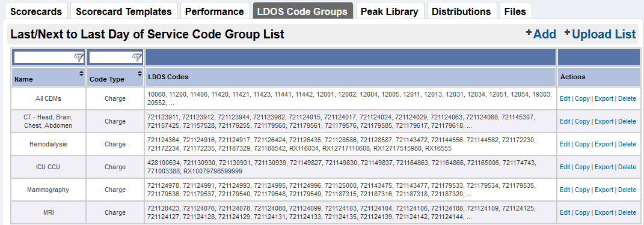Go to the Performance tab
The image size is (644, 225).
click(x=215, y=11)
